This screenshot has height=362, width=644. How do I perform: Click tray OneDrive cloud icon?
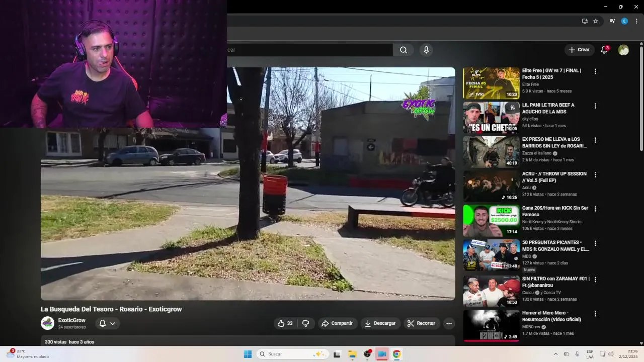[566, 354]
